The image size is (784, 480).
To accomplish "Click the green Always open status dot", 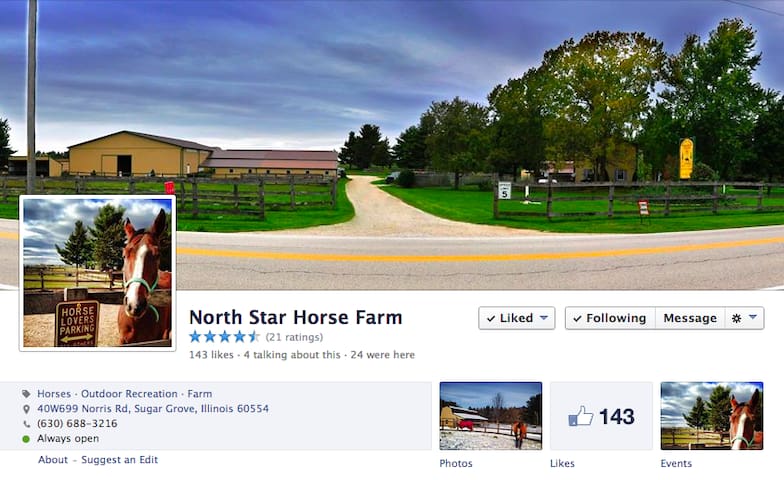I will (26, 439).
